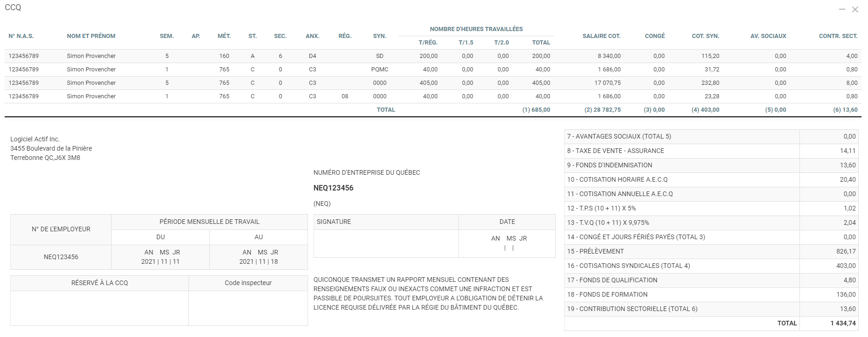This screenshot has height=337, width=868.
Task: Click the NOM ET PRÉNOM column header
Action: pos(91,36)
